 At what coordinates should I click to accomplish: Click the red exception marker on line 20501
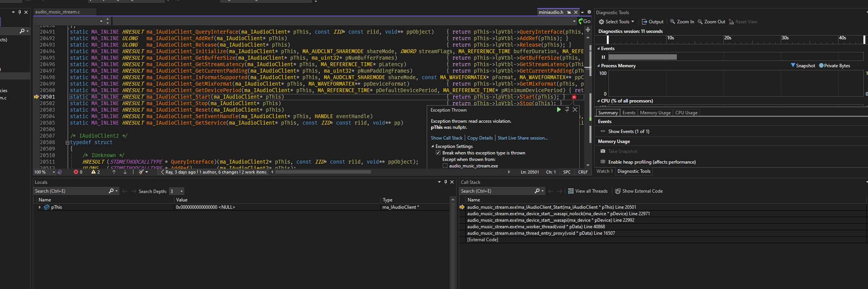click(574, 97)
